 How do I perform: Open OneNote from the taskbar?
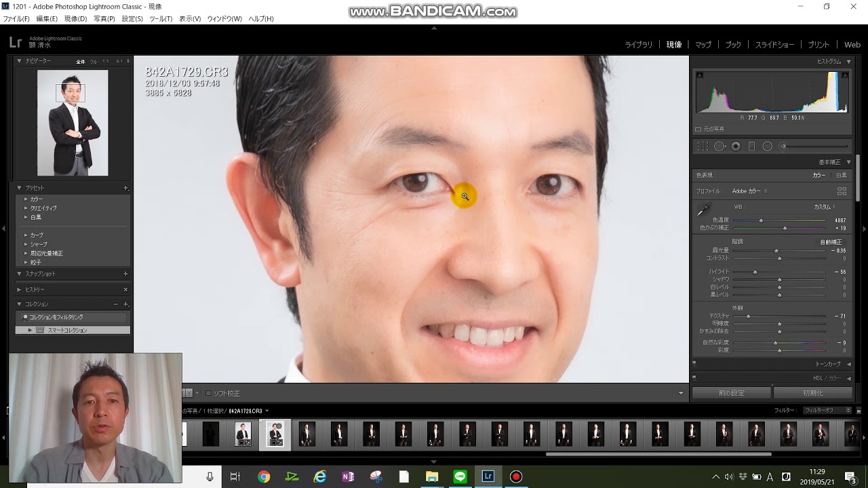coord(348,476)
